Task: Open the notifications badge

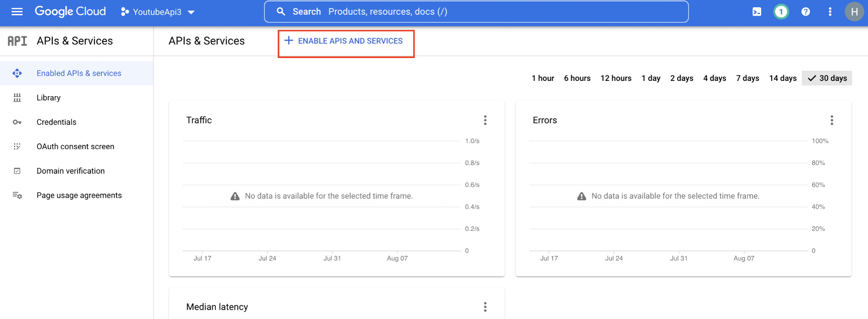Action: [x=781, y=12]
